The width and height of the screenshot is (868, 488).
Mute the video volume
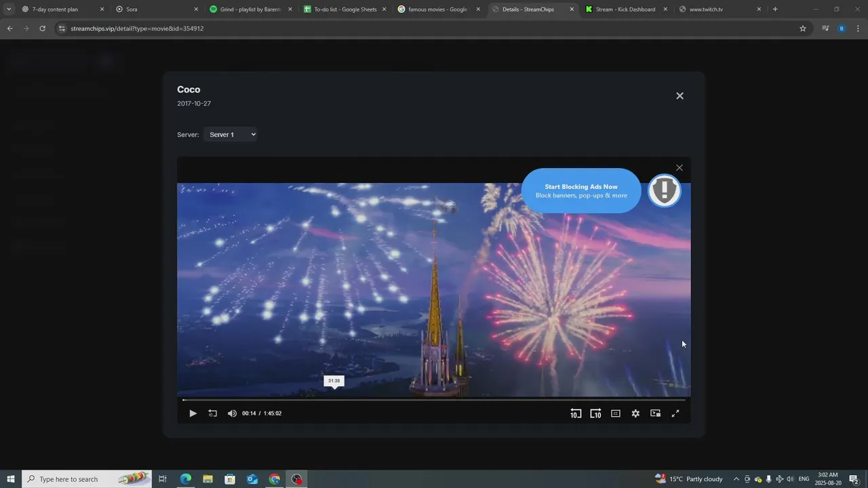(232, 413)
